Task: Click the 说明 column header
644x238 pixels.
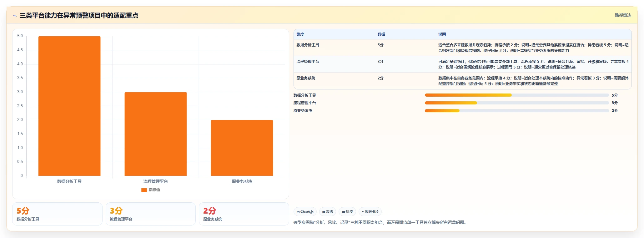Action: [442, 34]
